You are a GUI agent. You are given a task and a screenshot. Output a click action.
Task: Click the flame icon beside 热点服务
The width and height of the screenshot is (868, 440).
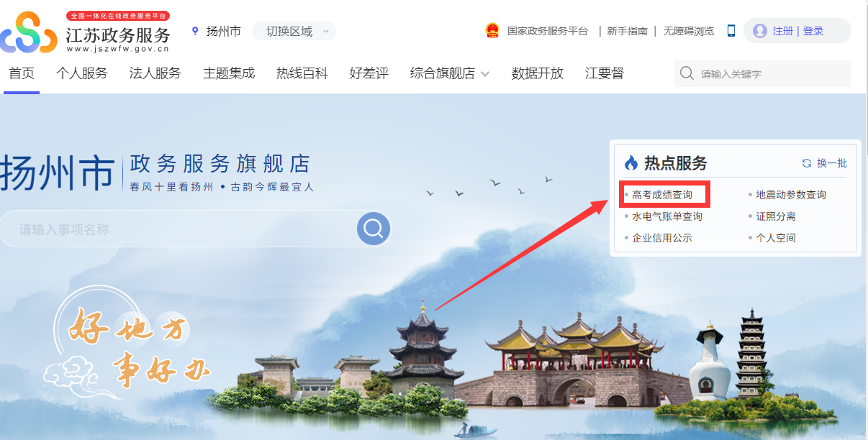631,162
